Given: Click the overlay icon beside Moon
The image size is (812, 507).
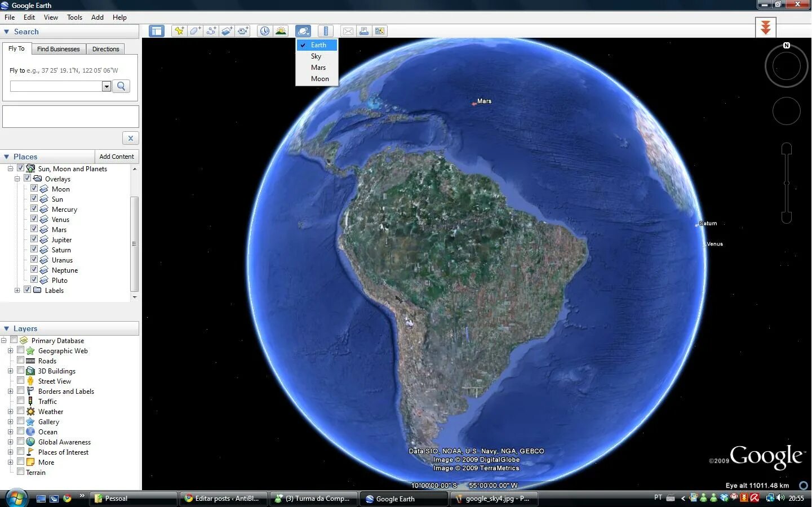Looking at the screenshot, I should point(44,189).
